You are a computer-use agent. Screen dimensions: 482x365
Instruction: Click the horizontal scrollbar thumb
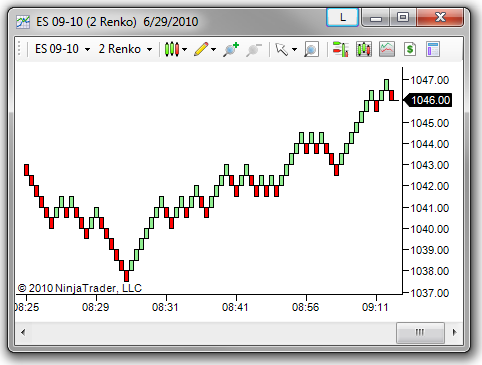[420, 332]
